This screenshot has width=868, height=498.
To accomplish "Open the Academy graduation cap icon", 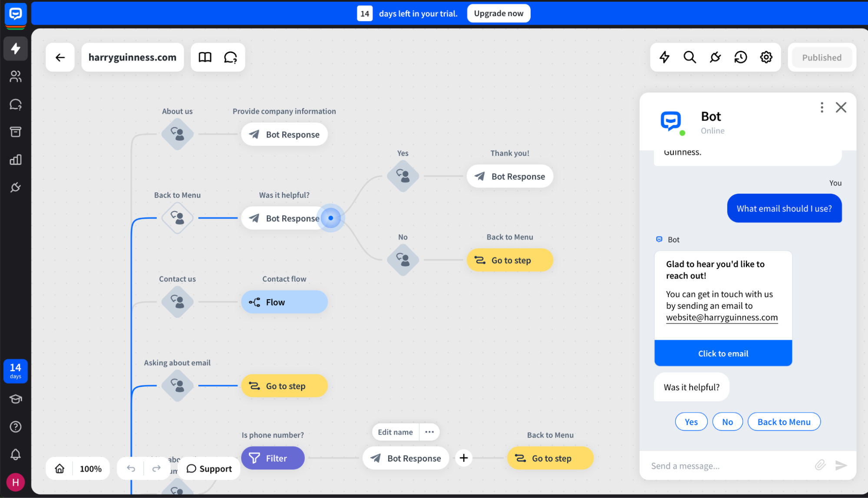I will pos(15,399).
